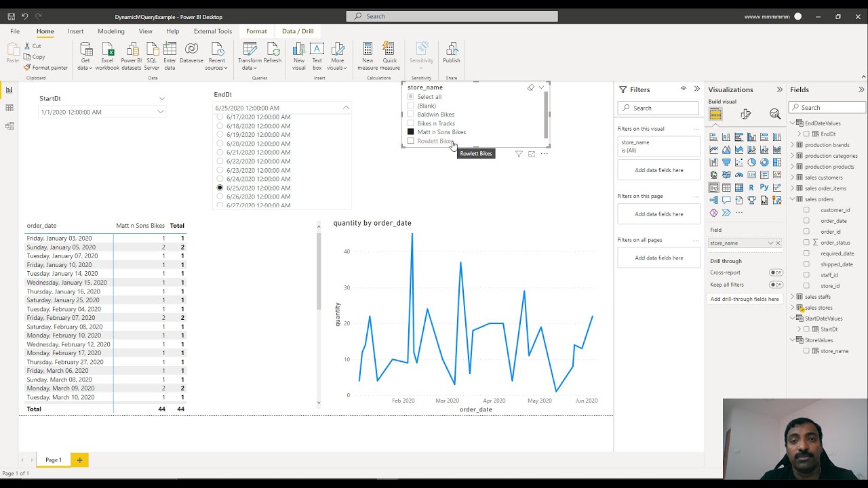
Task: Switch to the Data view in left sidebar
Action: point(9,108)
